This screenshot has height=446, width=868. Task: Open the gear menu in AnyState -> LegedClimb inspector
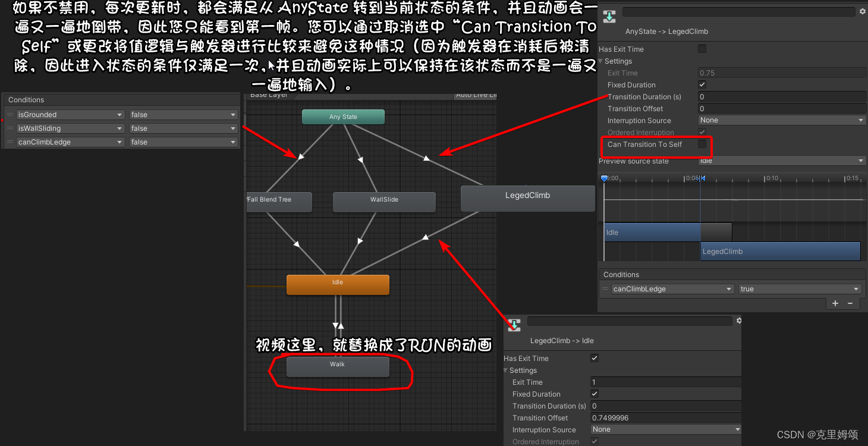point(863,11)
